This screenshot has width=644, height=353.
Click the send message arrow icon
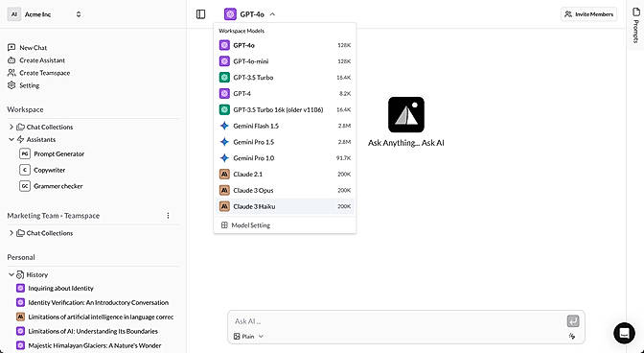[x=573, y=321]
